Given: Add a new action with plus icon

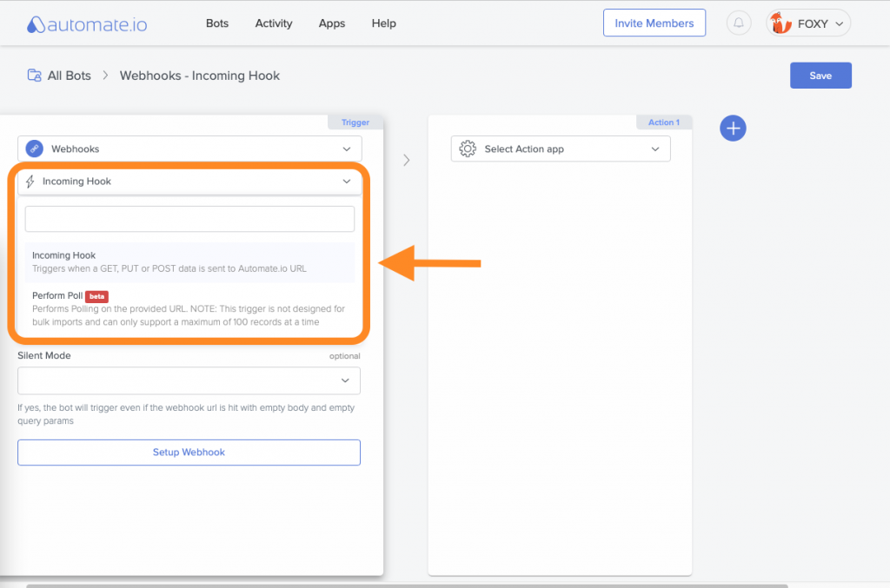Looking at the screenshot, I should tap(733, 129).
